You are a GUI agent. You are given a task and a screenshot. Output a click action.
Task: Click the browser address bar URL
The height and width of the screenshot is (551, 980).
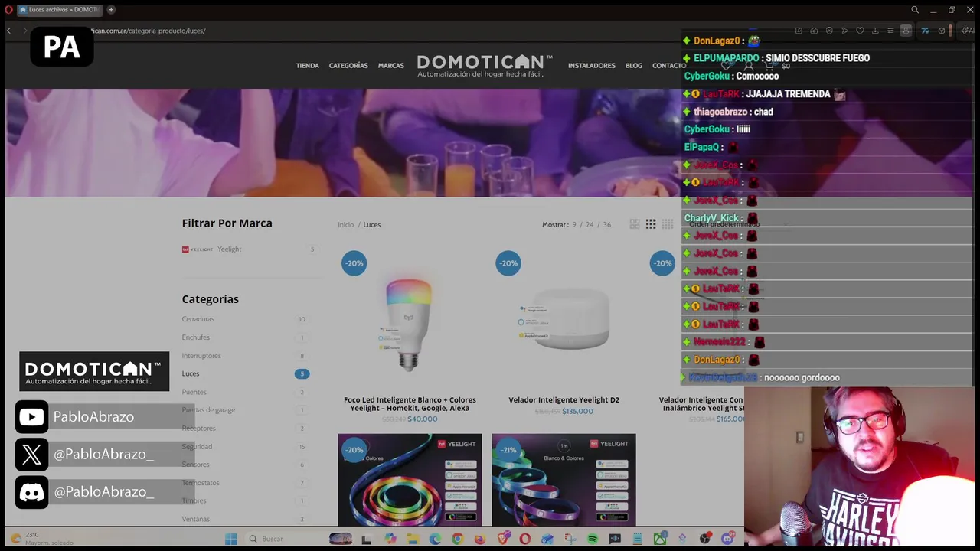click(149, 31)
